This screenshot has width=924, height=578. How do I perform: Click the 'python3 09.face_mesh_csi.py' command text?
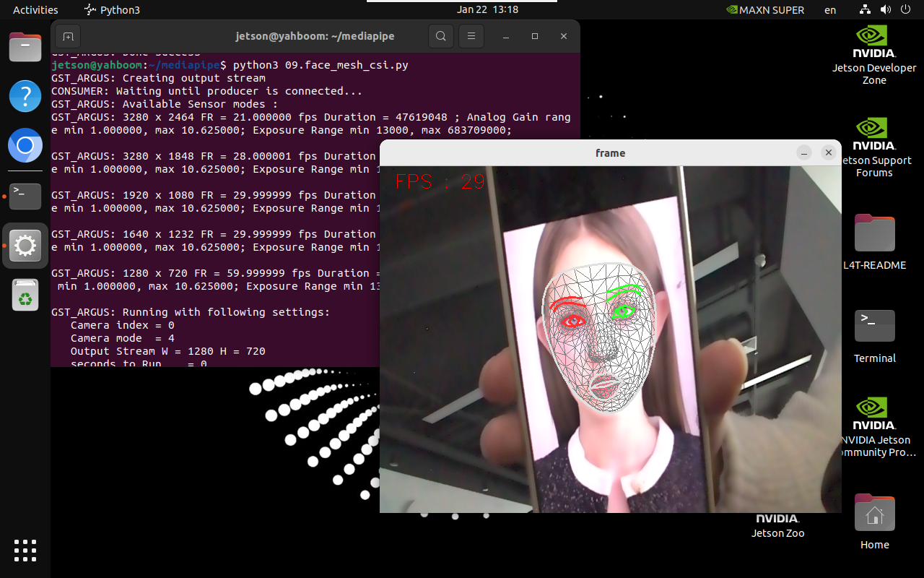pyautogui.click(x=321, y=65)
